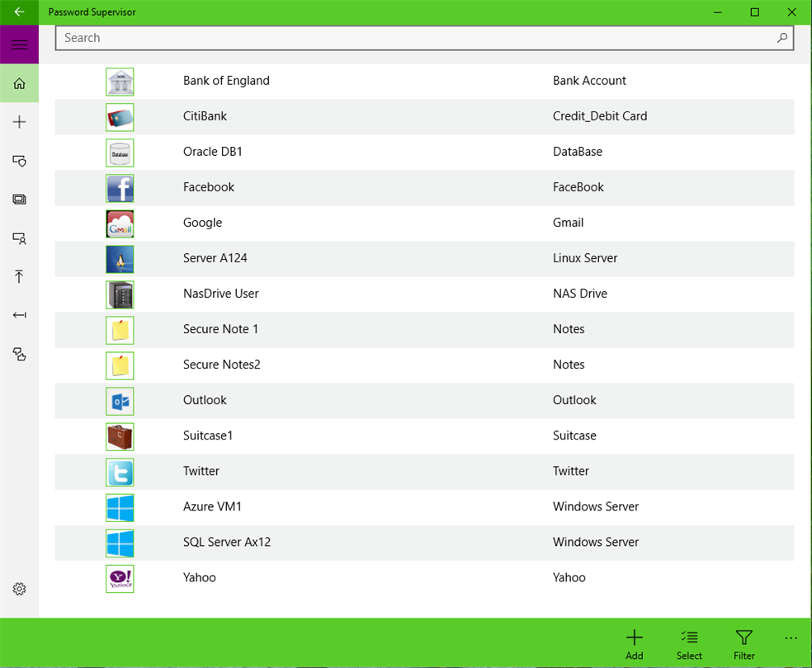Click the Linux Server category label

coord(585,257)
